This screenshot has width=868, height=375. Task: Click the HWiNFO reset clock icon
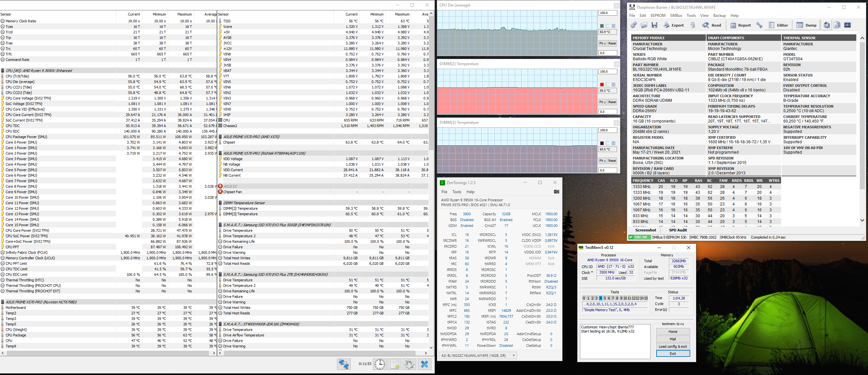380,364
